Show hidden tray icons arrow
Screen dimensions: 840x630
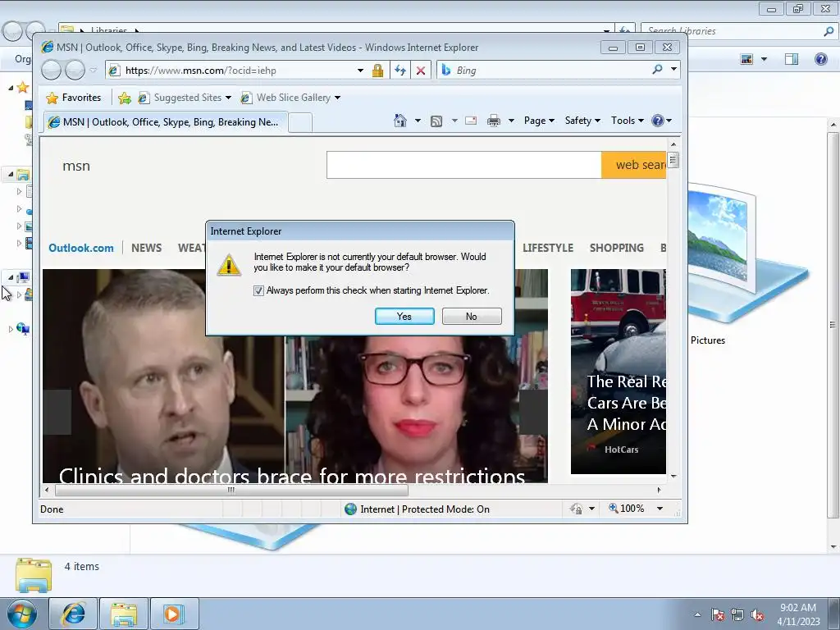click(697, 614)
